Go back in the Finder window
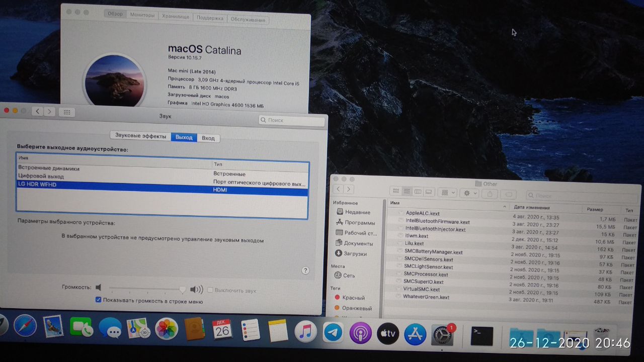Viewport: 644px width, 362px height. pyautogui.click(x=339, y=189)
